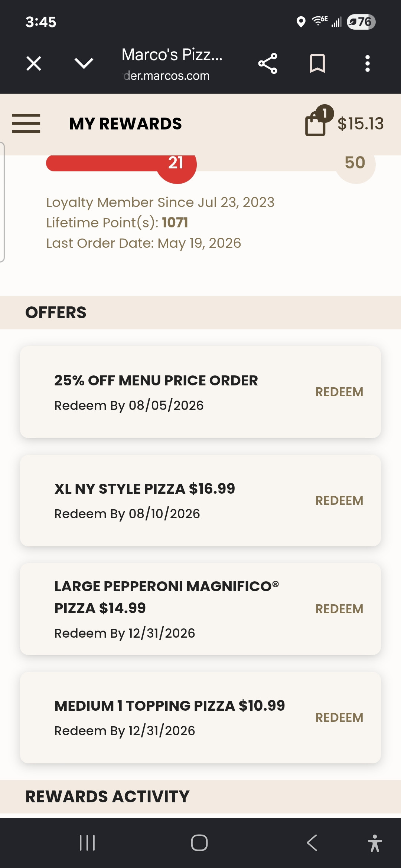The width and height of the screenshot is (401, 868).
Task: Tap the order.marcos.com address text
Action: (x=166, y=76)
